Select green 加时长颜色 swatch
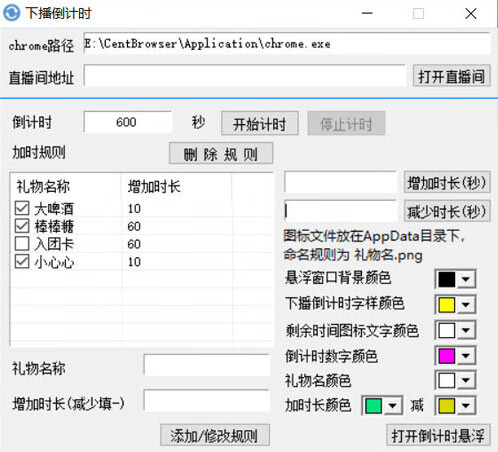 pyautogui.click(x=373, y=406)
